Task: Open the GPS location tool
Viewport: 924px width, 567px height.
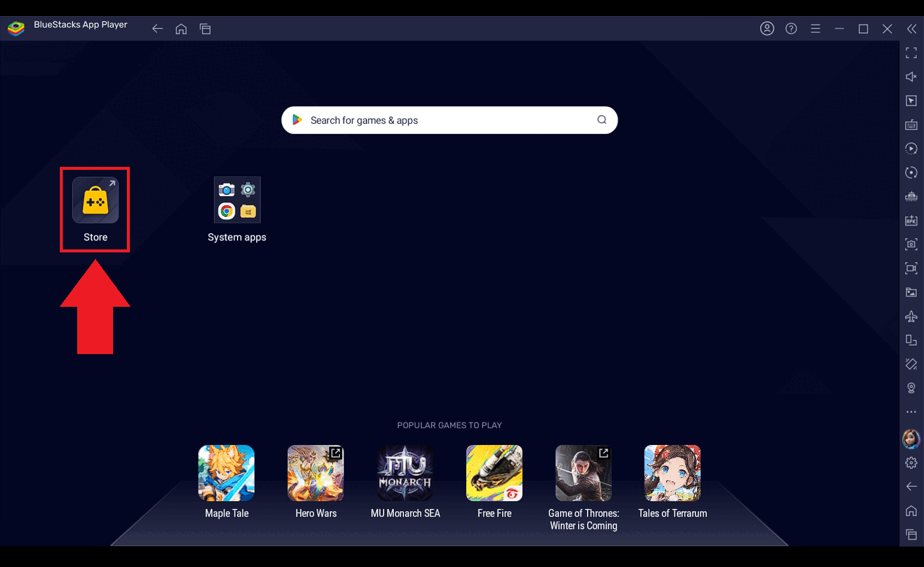Action: point(911,388)
